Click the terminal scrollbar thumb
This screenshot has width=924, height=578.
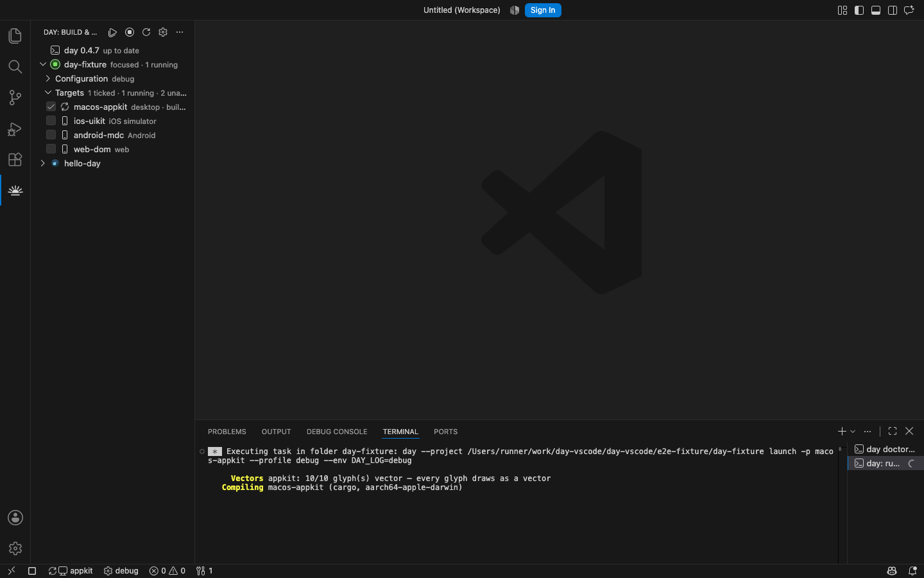[840, 449]
